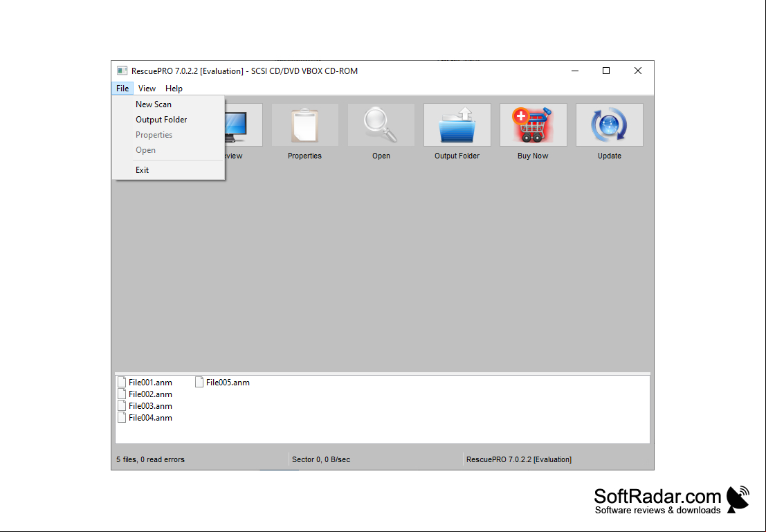Image resolution: width=766 pixels, height=532 pixels.
Task: Click the File001.anm file icon
Action: click(x=122, y=382)
